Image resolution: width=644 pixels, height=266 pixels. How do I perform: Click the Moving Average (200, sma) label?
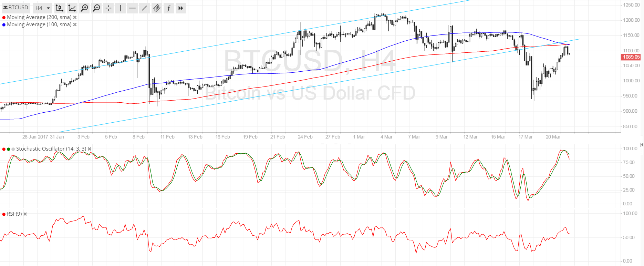click(39, 17)
